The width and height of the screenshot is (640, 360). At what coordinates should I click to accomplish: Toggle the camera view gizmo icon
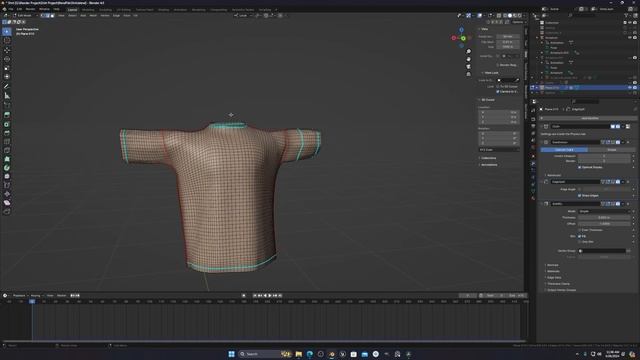coord(469,66)
